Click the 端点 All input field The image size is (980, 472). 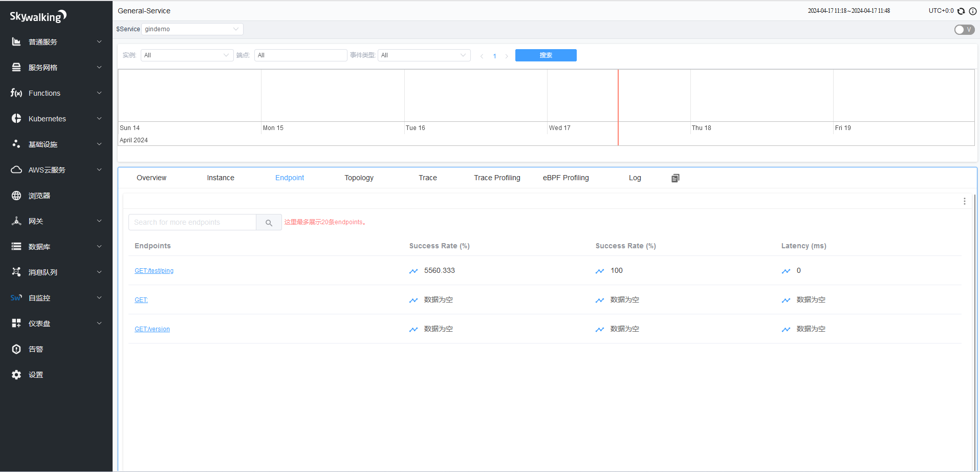(300, 55)
